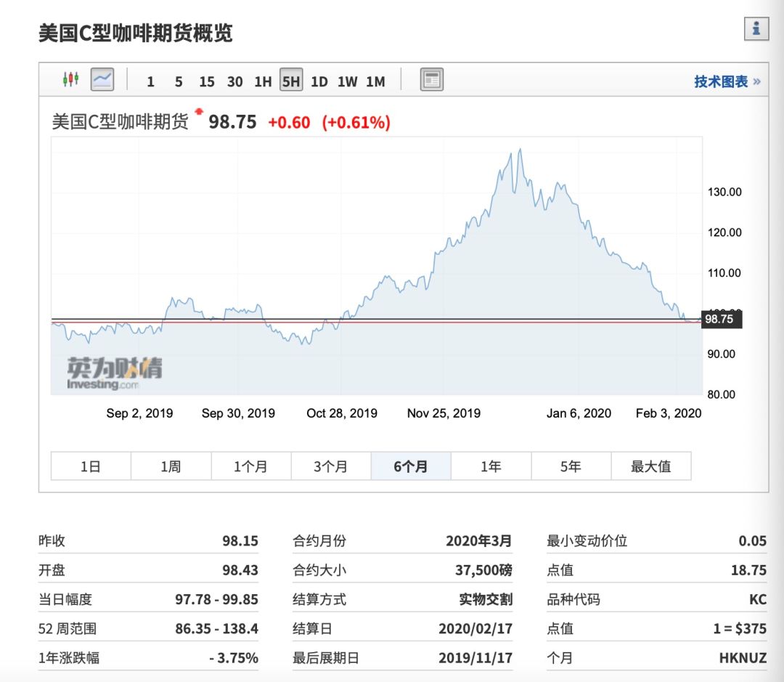
Task: Click the red +0.60 change value
Action: 289,122
